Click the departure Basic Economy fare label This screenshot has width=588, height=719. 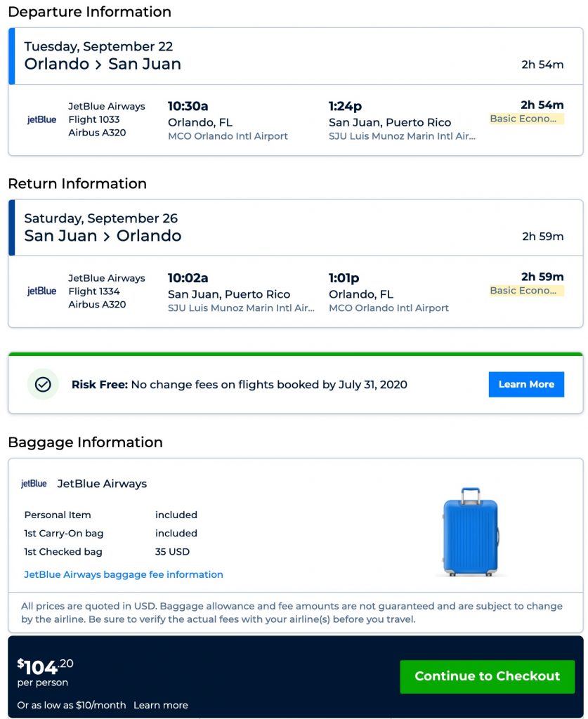(x=527, y=119)
